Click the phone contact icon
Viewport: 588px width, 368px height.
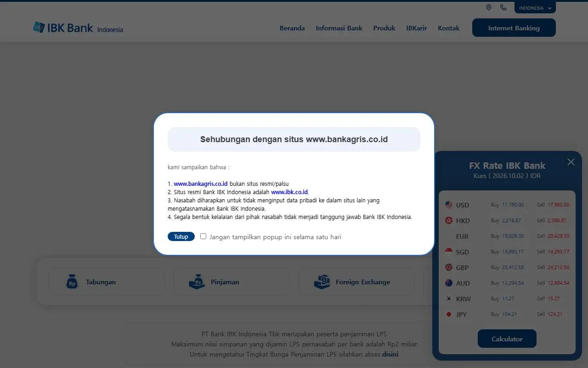pyautogui.click(x=503, y=7)
